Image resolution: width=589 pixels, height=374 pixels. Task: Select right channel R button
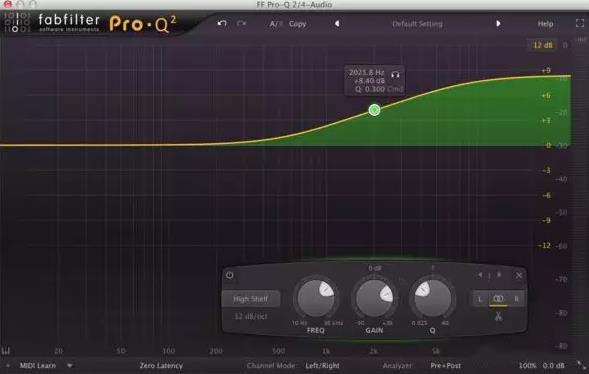(516, 299)
